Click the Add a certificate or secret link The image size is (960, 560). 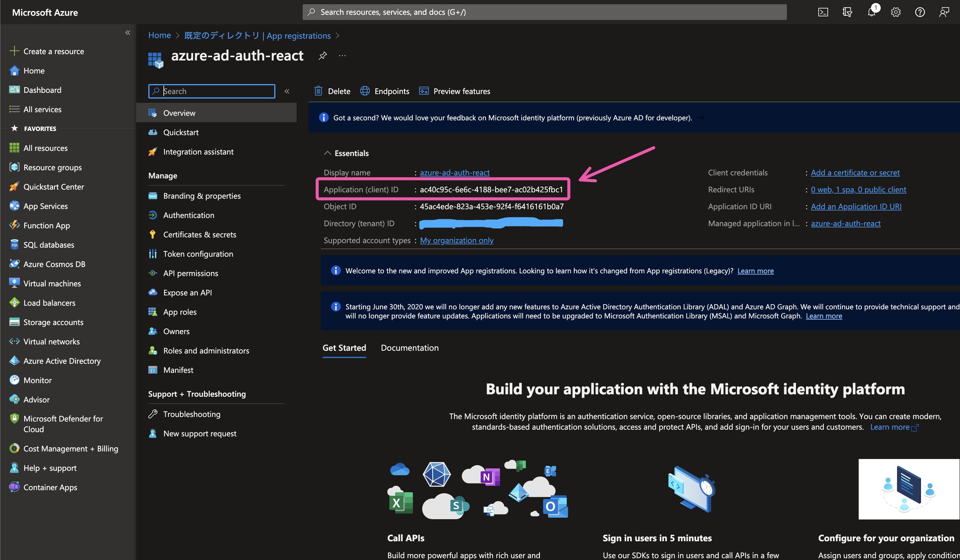(855, 172)
